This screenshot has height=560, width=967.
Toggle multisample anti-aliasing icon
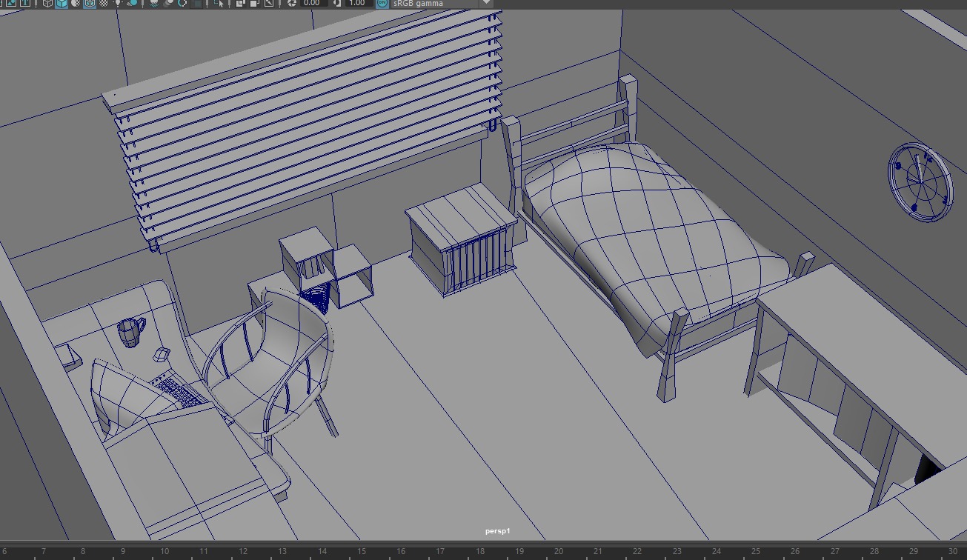[x=182, y=3]
